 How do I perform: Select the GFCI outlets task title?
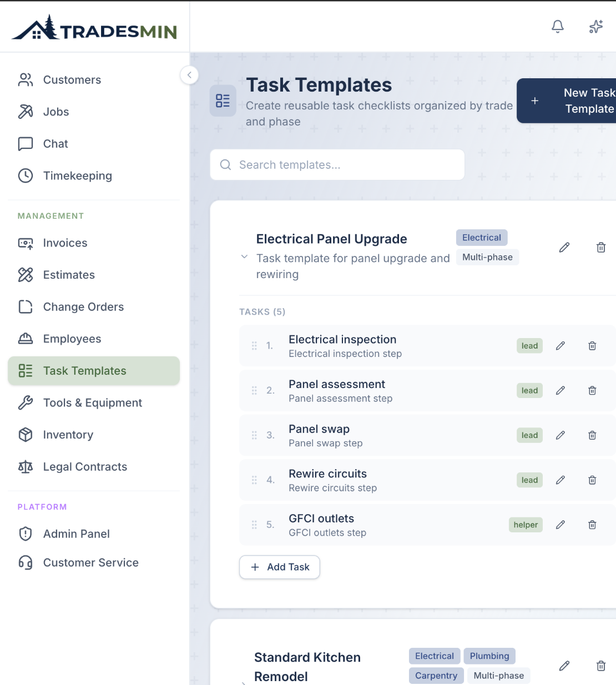click(321, 518)
